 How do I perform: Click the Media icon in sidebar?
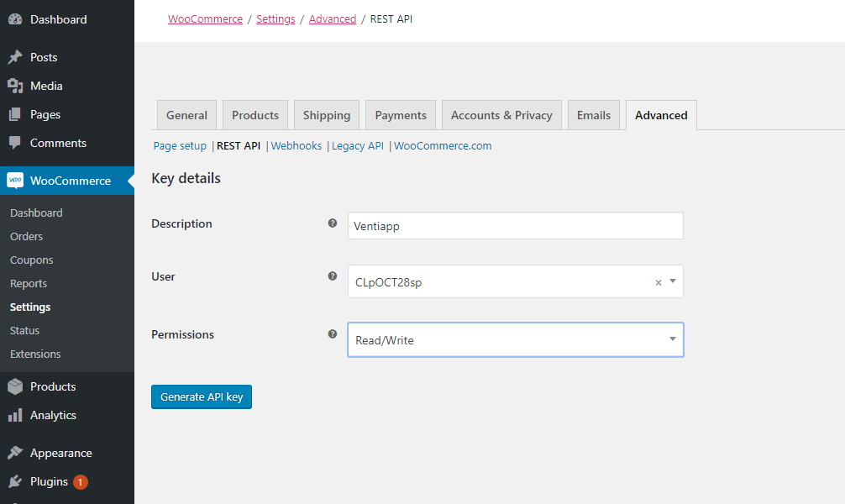click(15, 86)
